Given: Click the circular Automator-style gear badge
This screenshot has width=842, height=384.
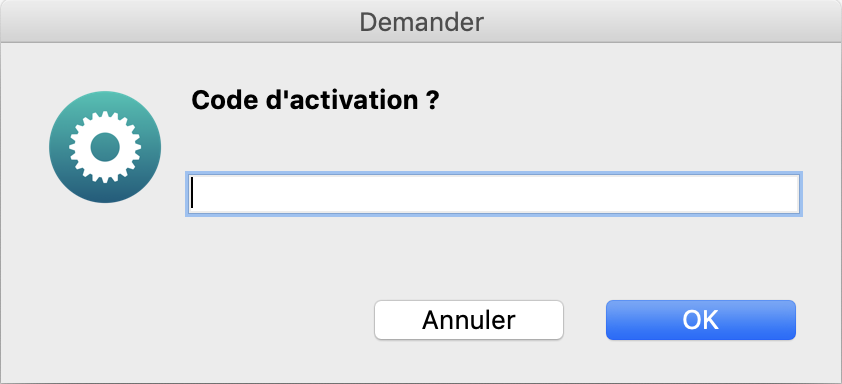Looking at the screenshot, I should coord(105,147).
